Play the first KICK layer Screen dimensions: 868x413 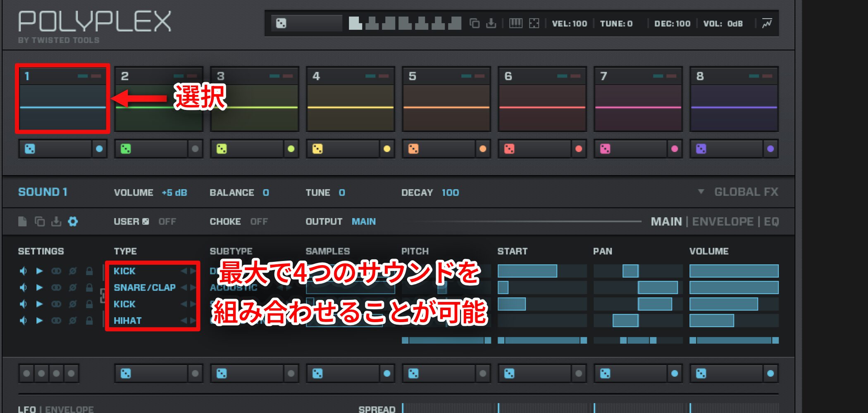pos(39,271)
